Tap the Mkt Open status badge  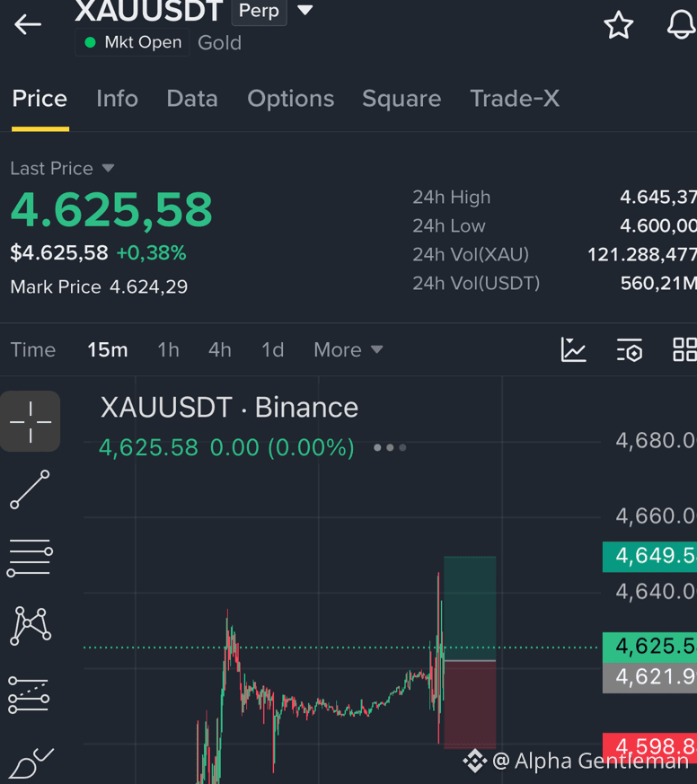tap(133, 42)
